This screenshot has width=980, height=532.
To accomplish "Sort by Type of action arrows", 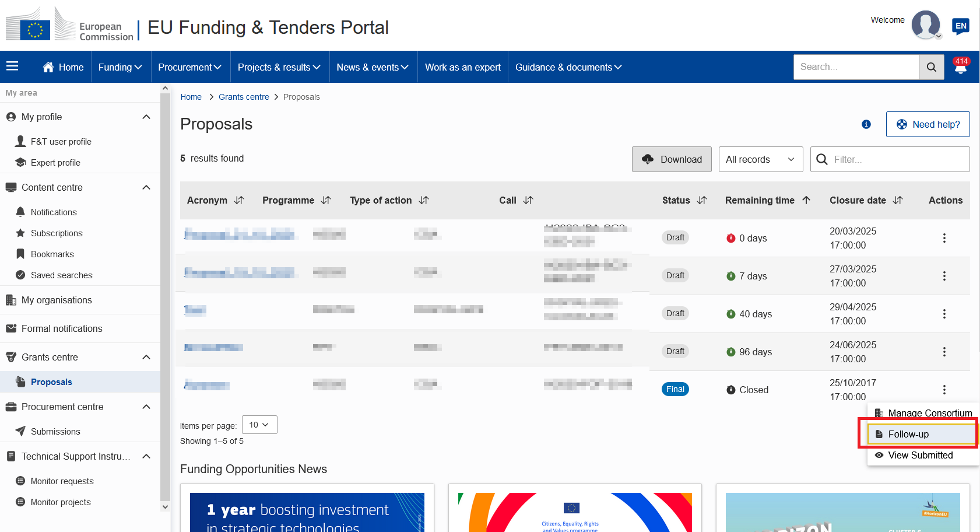I will click(x=424, y=200).
